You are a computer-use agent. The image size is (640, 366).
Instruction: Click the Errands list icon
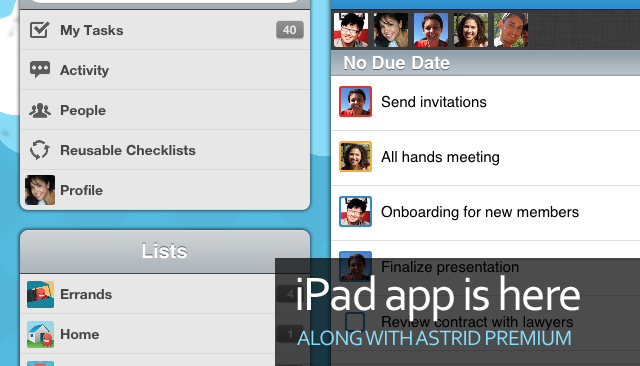click(x=40, y=294)
